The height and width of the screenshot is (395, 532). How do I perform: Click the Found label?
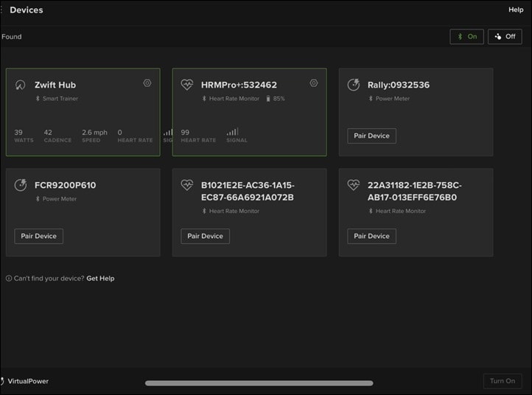[12, 37]
